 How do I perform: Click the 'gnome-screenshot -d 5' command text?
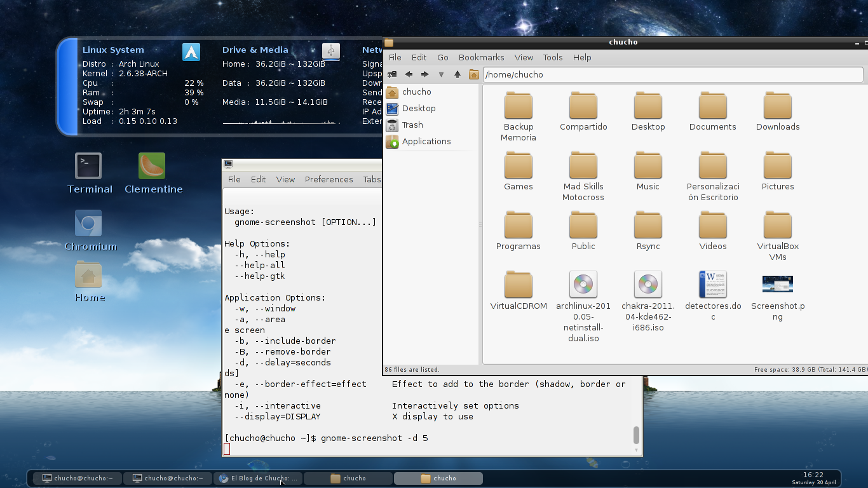pyautogui.click(x=374, y=438)
